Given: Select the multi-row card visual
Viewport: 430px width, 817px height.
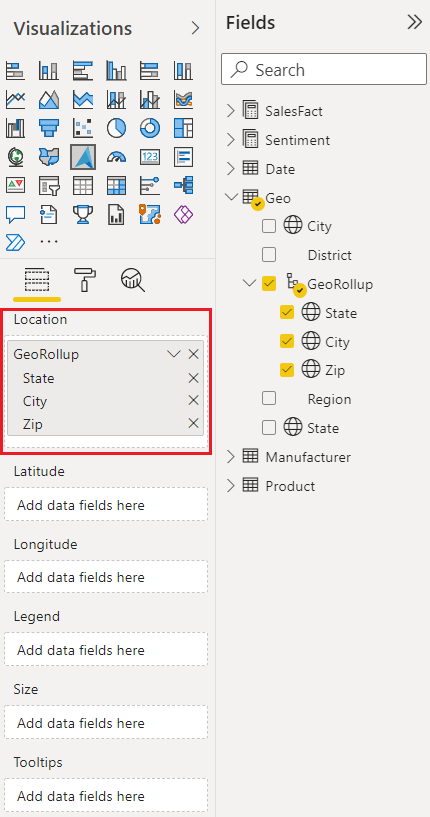Looking at the screenshot, I should (x=183, y=156).
